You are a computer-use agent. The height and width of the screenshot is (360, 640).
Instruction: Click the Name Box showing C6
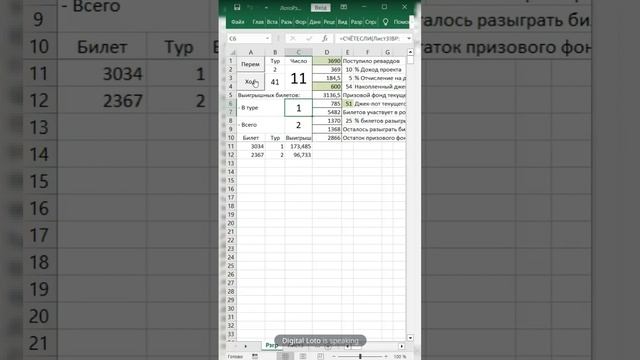coord(246,38)
